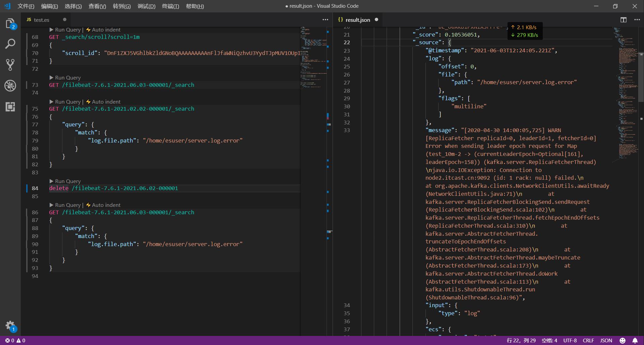The width and height of the screenshot is (644, 345).
Task: Click "path" key on line 27 of result.json
Action: coord(461,82)
